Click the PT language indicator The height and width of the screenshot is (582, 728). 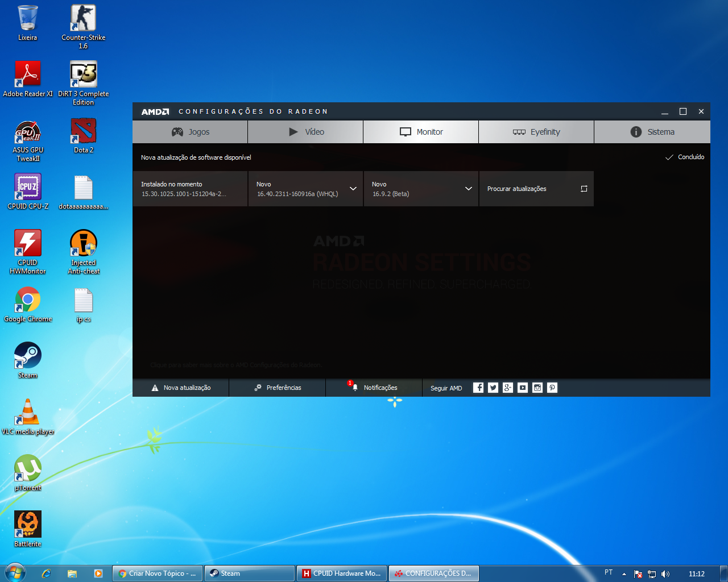(x=609, y=573)
